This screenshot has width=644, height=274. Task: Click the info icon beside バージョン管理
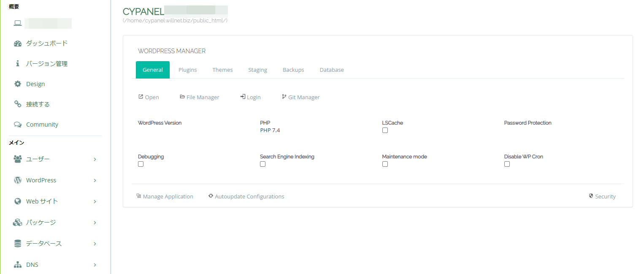[x=17, y=64]
